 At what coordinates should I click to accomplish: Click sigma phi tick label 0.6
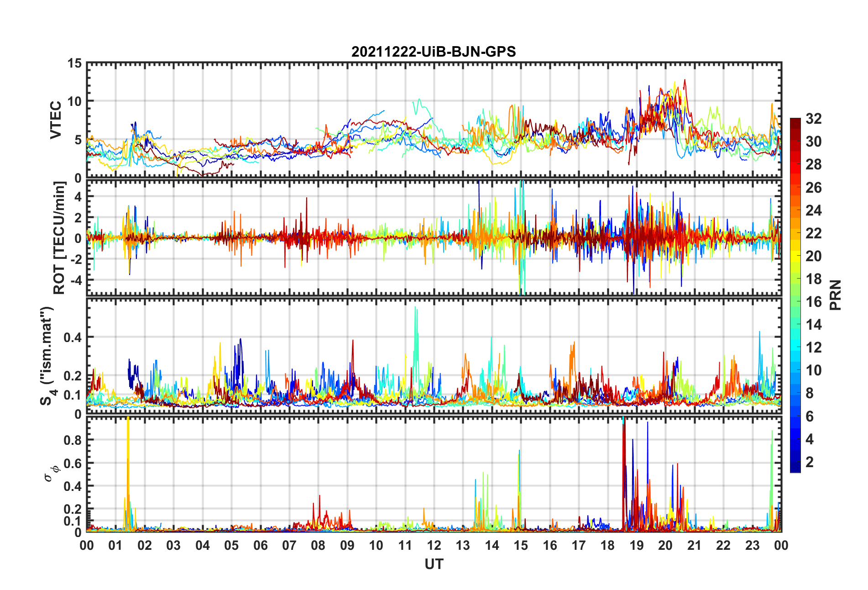[x=72, y=463]
